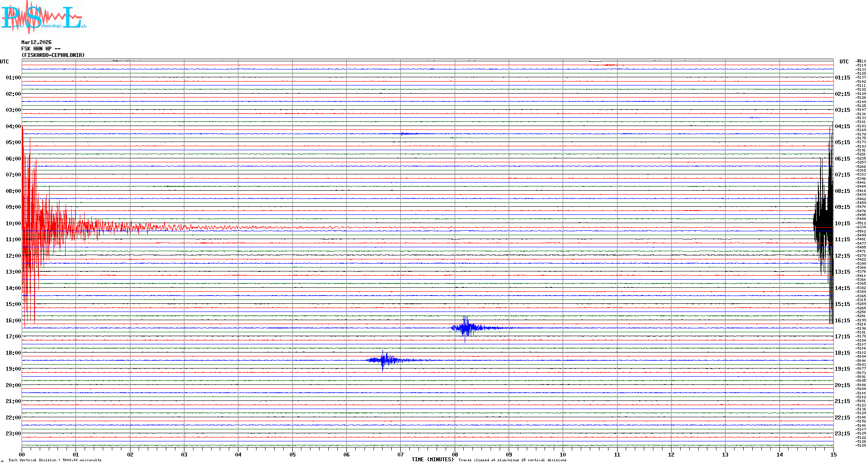
Task: Click the FSK HHN HP station text
Action: [x=41, y=49]
